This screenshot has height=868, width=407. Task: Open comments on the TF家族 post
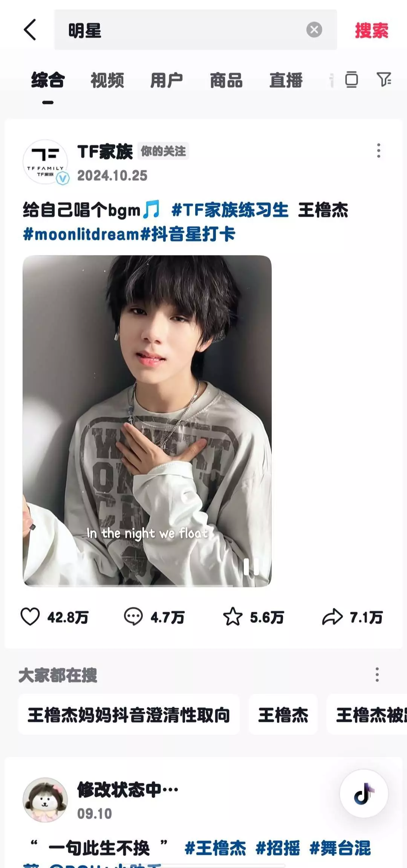click(x=133, y=617)
